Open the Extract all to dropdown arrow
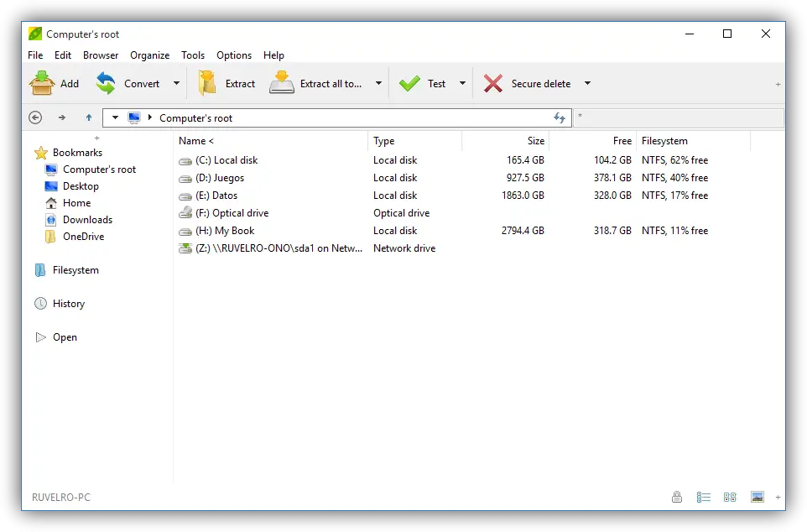The image size is (807, 532). point(379,83)
